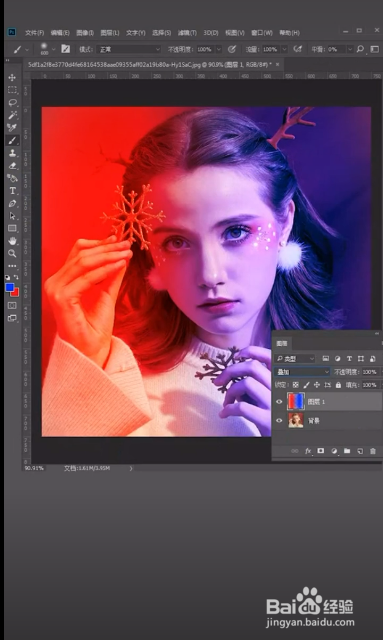Open the tool preset arrow beside the brush icon

tap(27, 50)
